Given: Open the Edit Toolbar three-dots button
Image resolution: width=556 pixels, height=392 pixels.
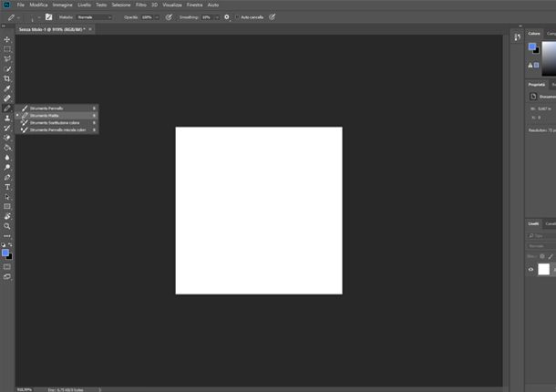Looking at the screenshot, I should 7,236.
